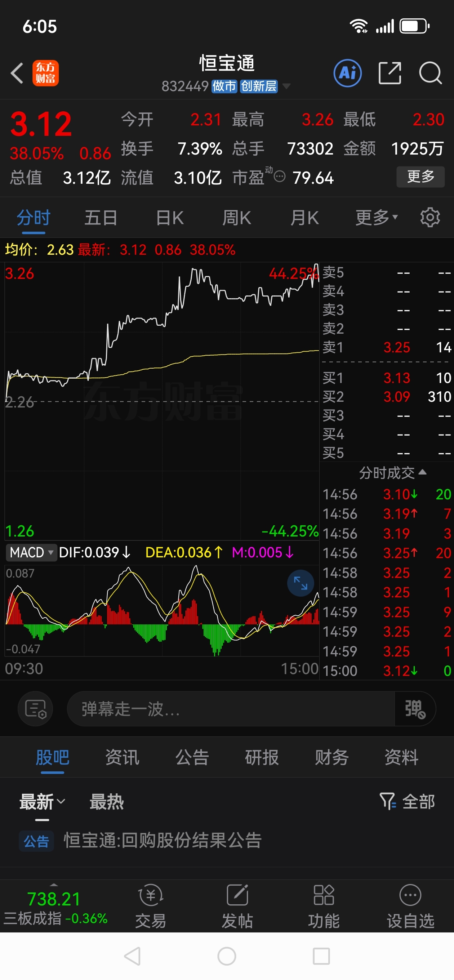Switch to 月K chart tab
Screen dimensions: 454x980
[304, 218]
